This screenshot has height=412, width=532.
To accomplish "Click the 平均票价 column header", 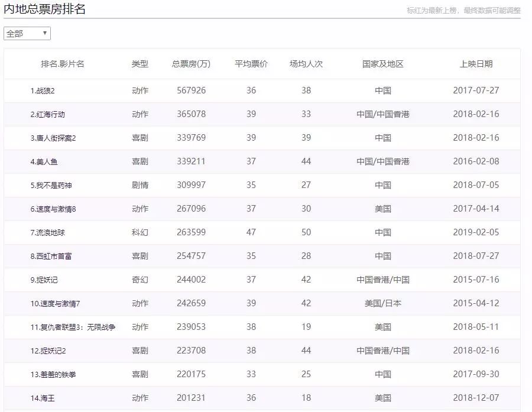I will click(x=251, y=64).
